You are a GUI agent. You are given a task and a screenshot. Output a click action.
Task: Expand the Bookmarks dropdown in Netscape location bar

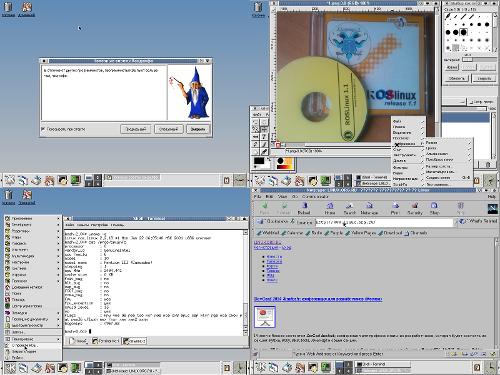271,221
